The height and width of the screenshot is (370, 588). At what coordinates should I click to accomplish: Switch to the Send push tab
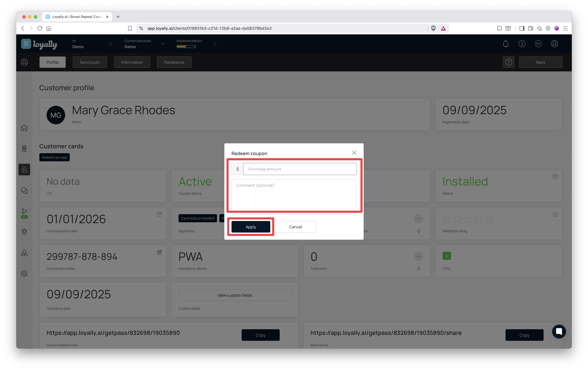click(90, 62)
